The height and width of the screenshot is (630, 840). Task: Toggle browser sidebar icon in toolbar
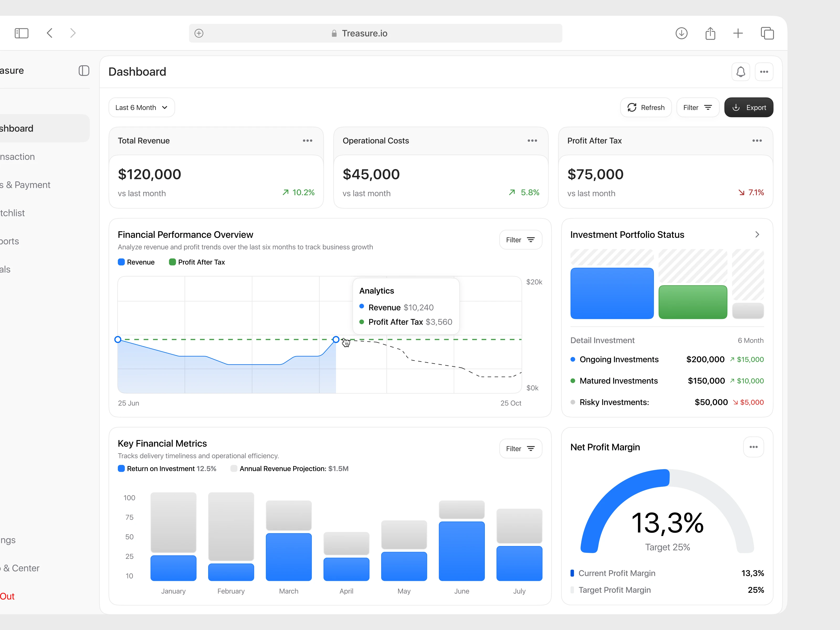pyautogui.click(x=22, y=33)
